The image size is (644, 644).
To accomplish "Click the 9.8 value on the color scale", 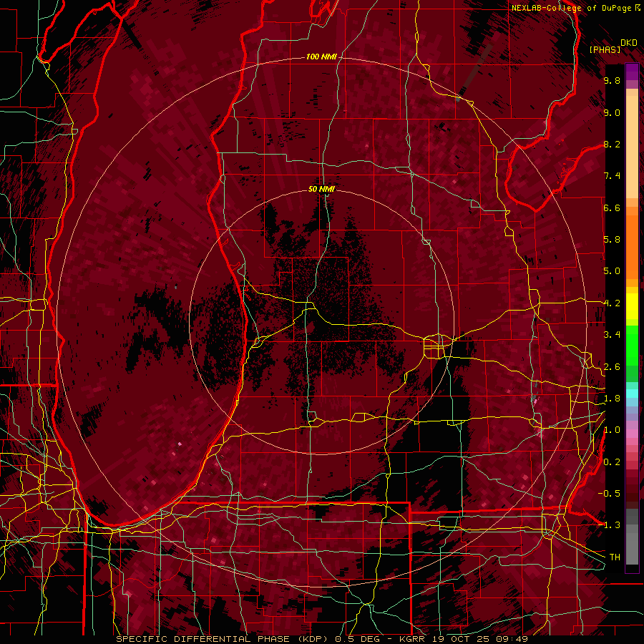I will [x=612, y=80].
